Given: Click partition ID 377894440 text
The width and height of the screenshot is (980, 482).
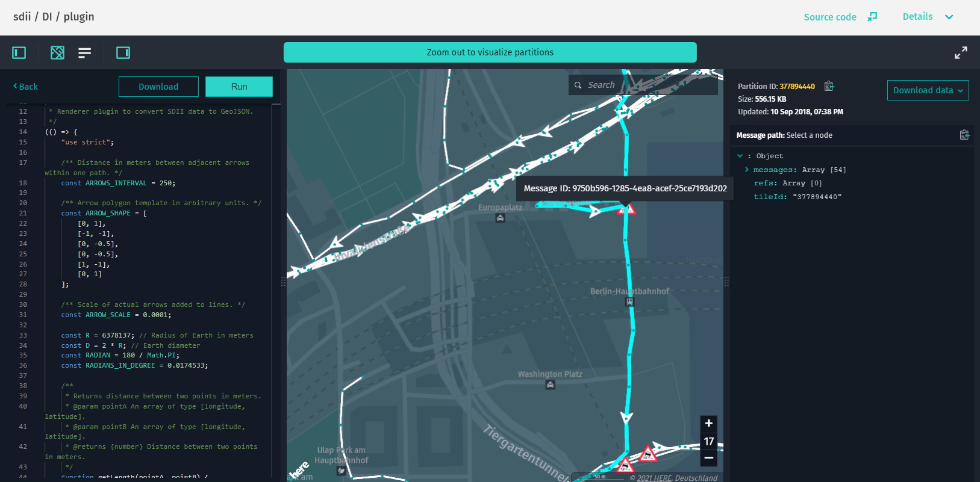Looking at the screenshot, I should 797,87.
